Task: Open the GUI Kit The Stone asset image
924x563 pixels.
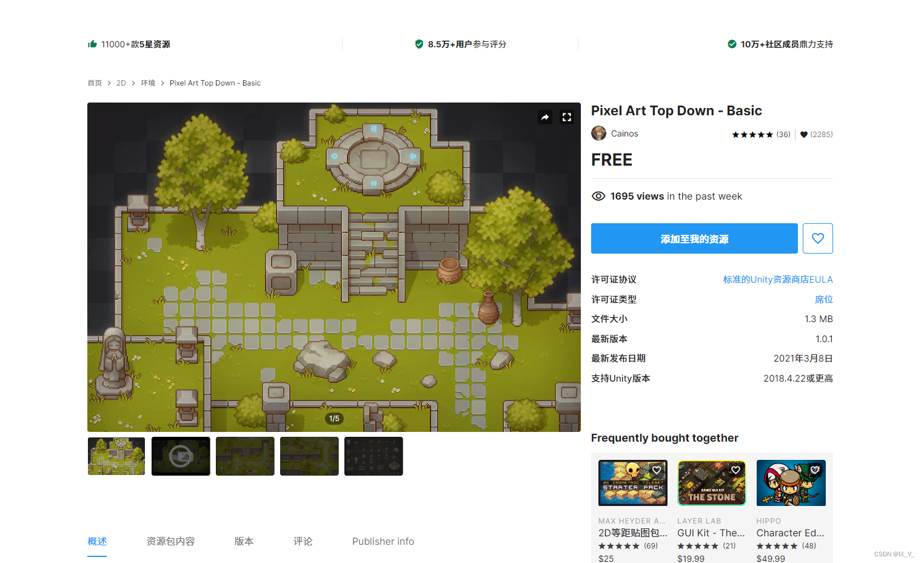Action: click(x=712, y=483)
